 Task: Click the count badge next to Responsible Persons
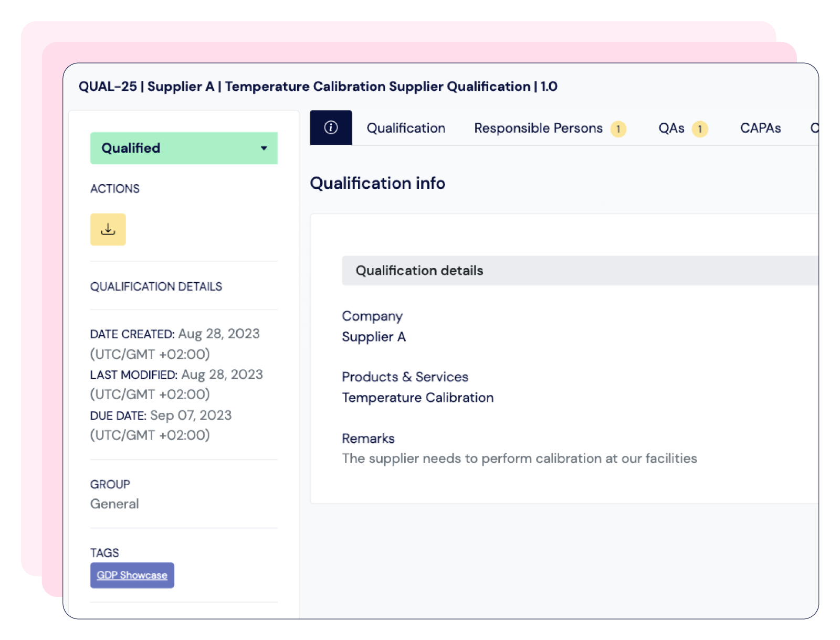click(x=618, y=128)
